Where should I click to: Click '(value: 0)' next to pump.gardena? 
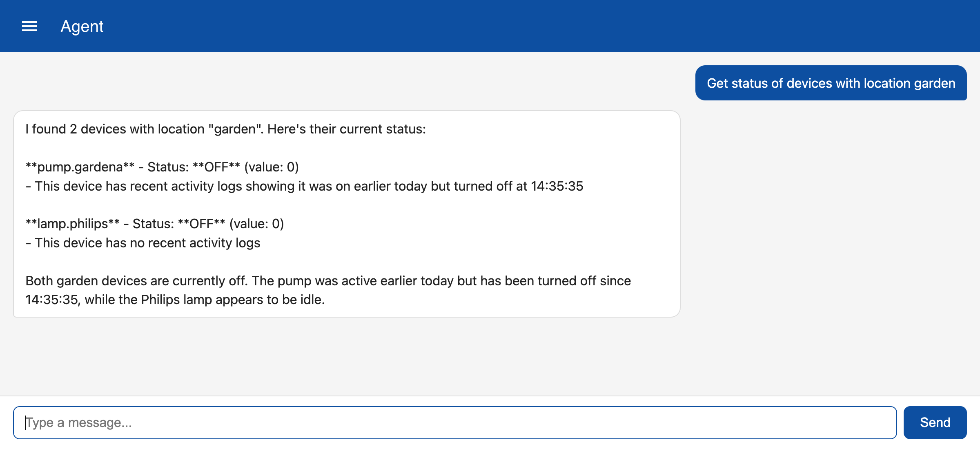click(272, 167)
